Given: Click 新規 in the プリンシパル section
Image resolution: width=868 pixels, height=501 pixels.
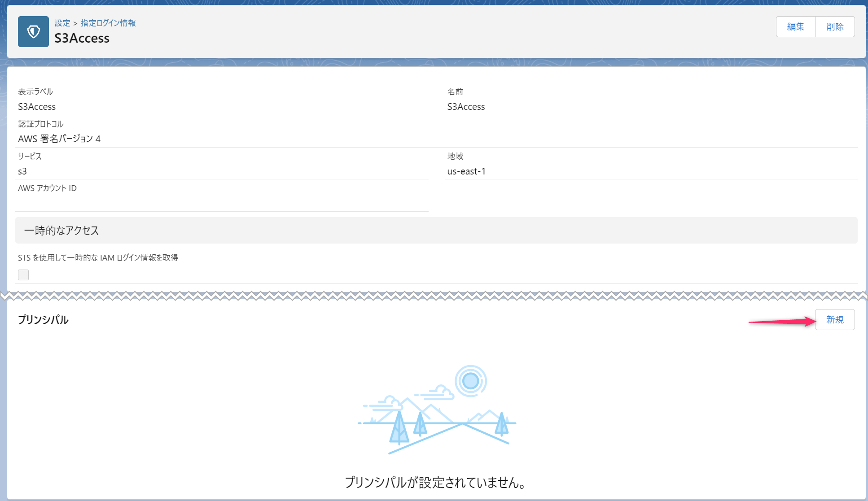Looking at the screenshot, I should pyautogui.click(x=834, y=320).
